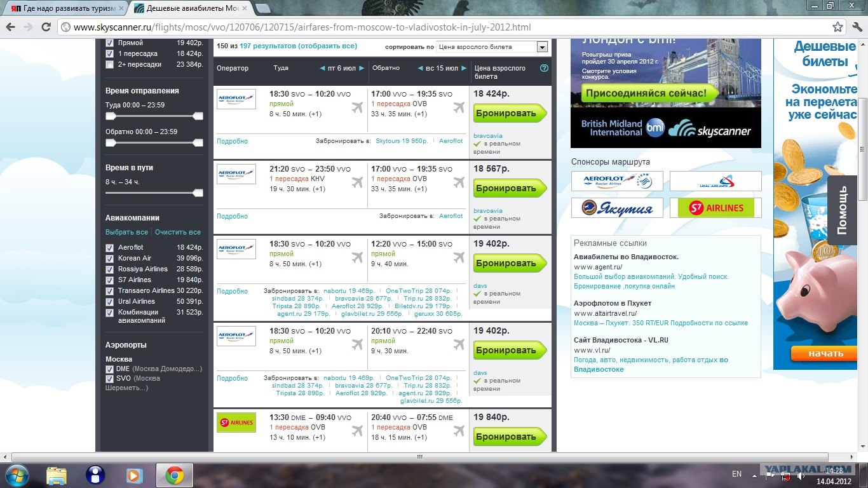Go back to the previous page in Chrome

tap(11, 27)
